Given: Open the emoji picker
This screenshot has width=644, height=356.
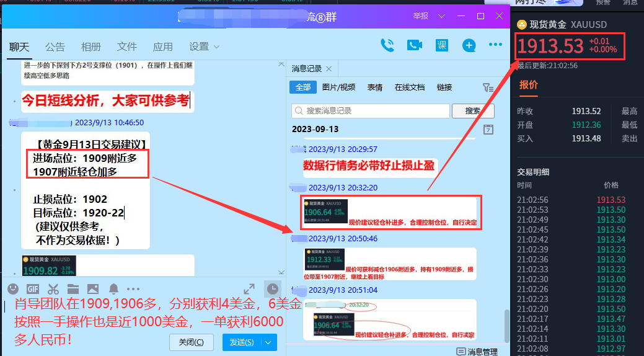Looking at the screenshot, I should 13,289.
